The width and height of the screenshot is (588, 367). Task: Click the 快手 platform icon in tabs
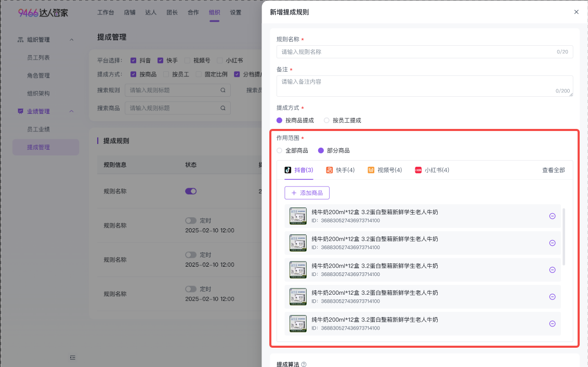(329, 170)
